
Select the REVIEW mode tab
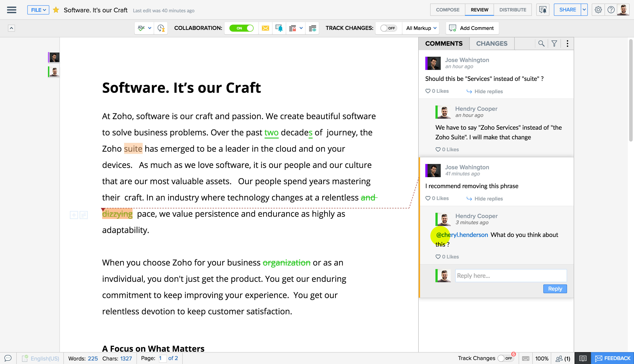[479, 10]
